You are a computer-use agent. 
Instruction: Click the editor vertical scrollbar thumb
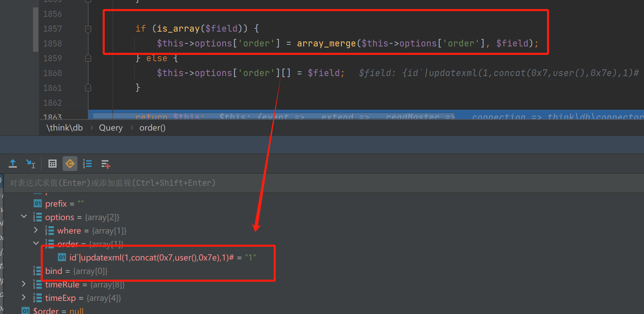[x=36, y=30]
